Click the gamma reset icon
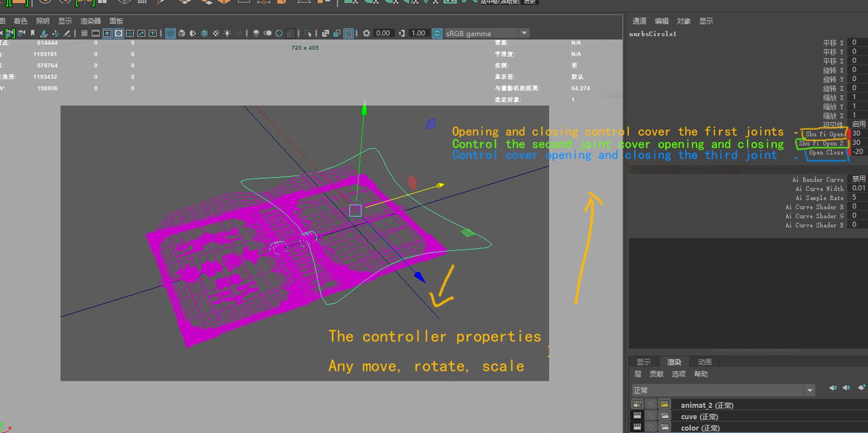 pos(402,33)
